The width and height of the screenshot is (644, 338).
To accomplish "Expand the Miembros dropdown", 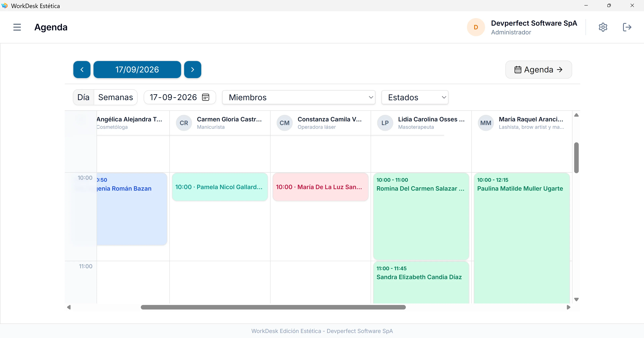I will click(x=298, y=97).
